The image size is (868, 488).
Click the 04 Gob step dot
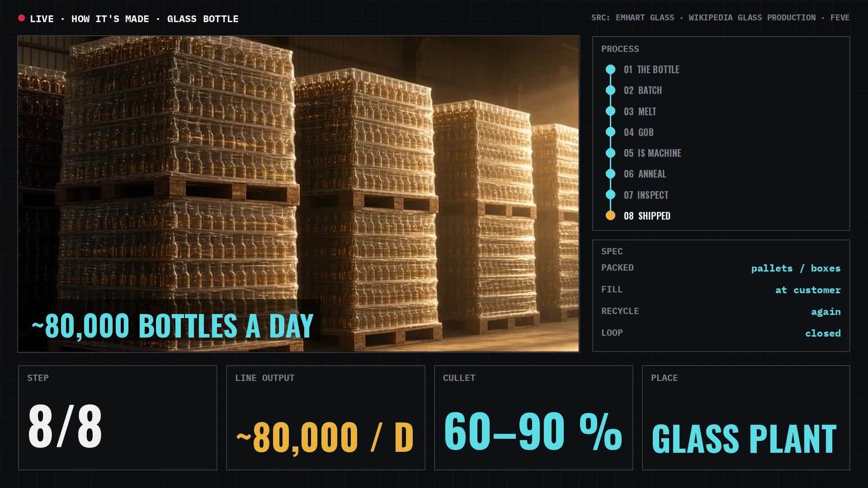(x=610, y=132)
